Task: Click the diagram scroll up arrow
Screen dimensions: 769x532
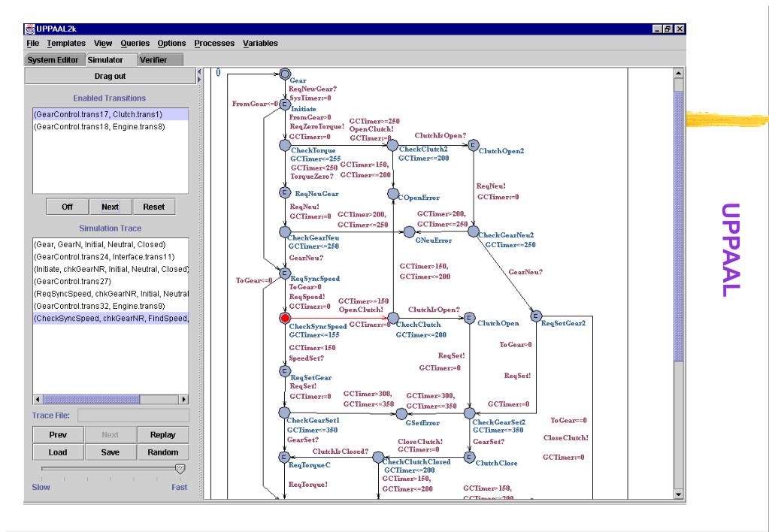Action: 679,74
